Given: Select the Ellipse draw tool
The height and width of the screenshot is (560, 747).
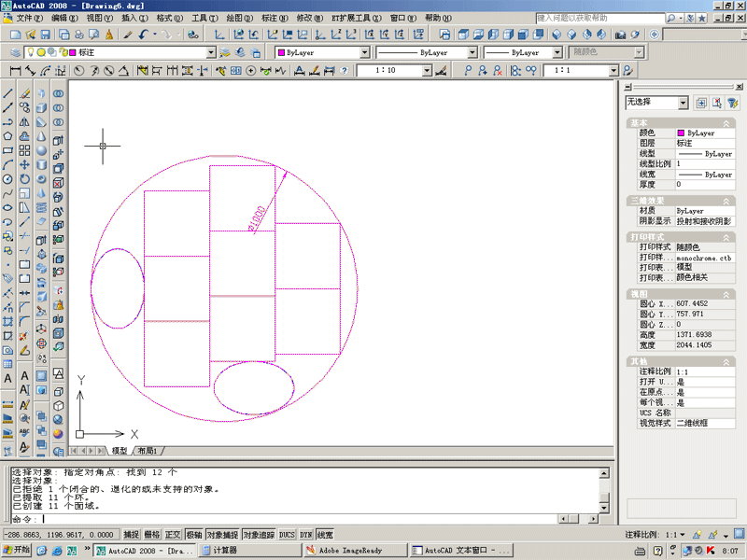Looking at the screenshot, I should click(x=7, y=207).
